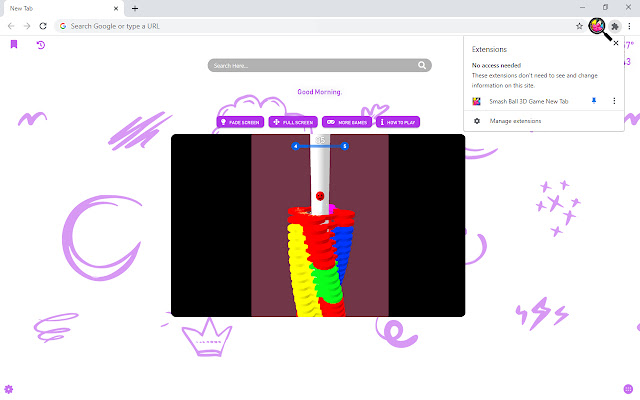
Task: Open the purple apps grid icon
Action: [x=628, y=389]
